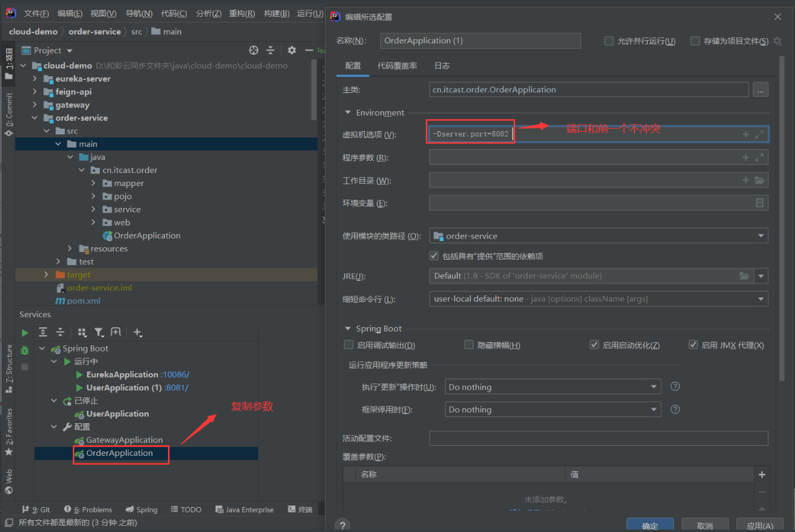
Task: Toggle Store as project file checkbox
Action: [x=695, y=41]
